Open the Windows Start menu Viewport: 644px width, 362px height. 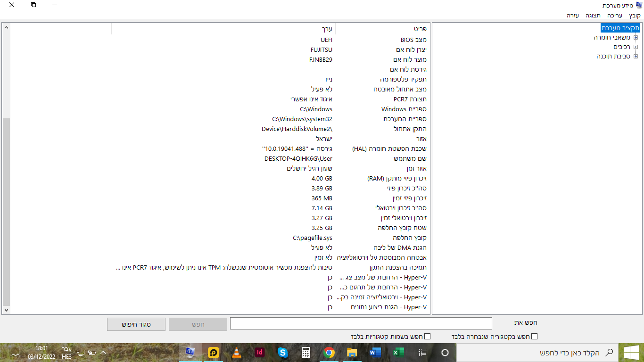631,352
